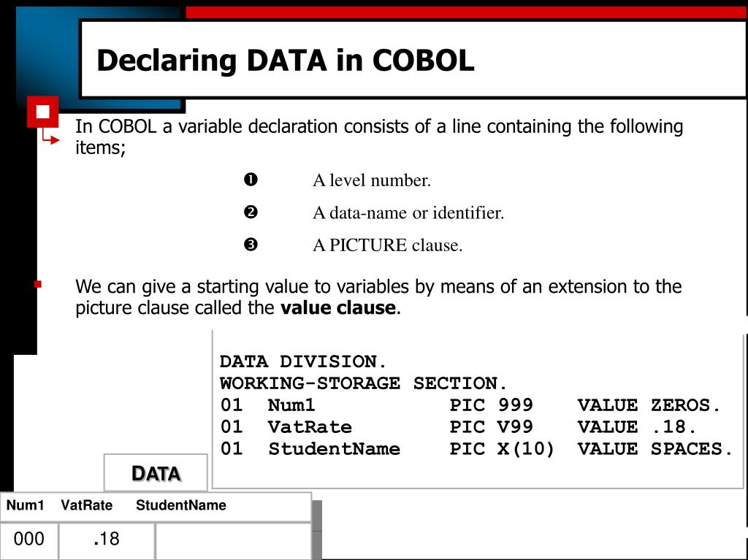748x560 pixels.
Task: Select the circled number two bullet
Action: pos(251,212)
